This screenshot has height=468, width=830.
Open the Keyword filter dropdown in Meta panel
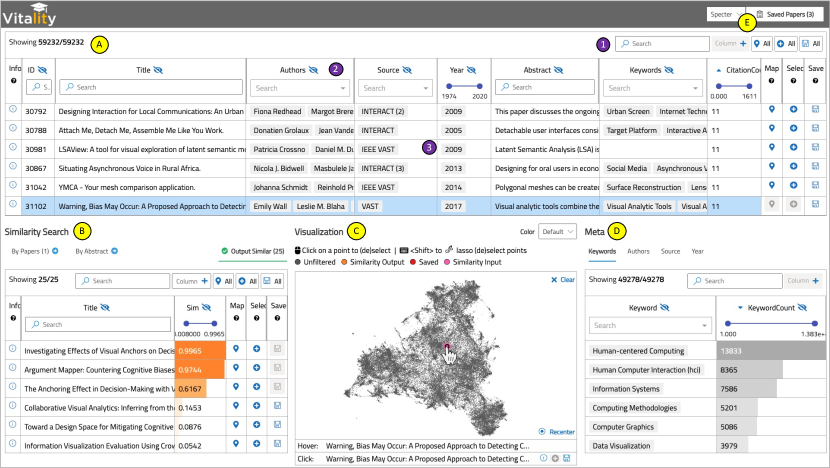pyautogui.click(x=651, y=325)
